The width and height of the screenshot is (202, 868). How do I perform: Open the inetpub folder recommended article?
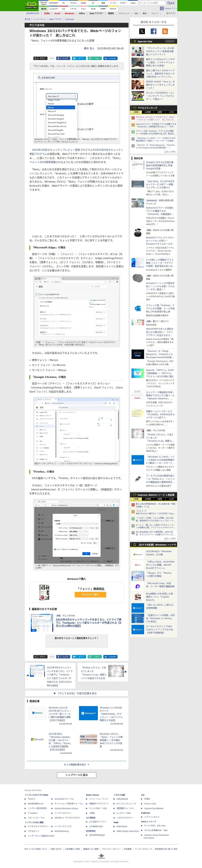coord(88,623)
